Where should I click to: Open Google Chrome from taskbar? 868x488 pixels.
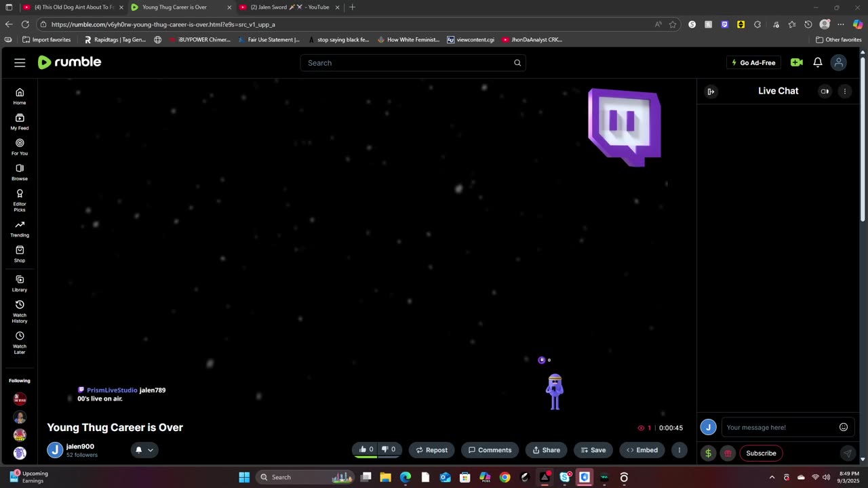(505, 477)
